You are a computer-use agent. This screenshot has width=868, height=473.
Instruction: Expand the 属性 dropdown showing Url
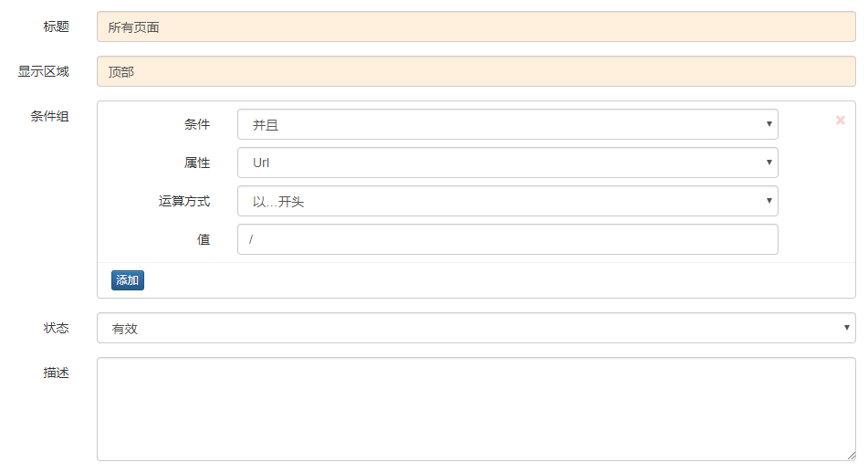tap(507, 163)
